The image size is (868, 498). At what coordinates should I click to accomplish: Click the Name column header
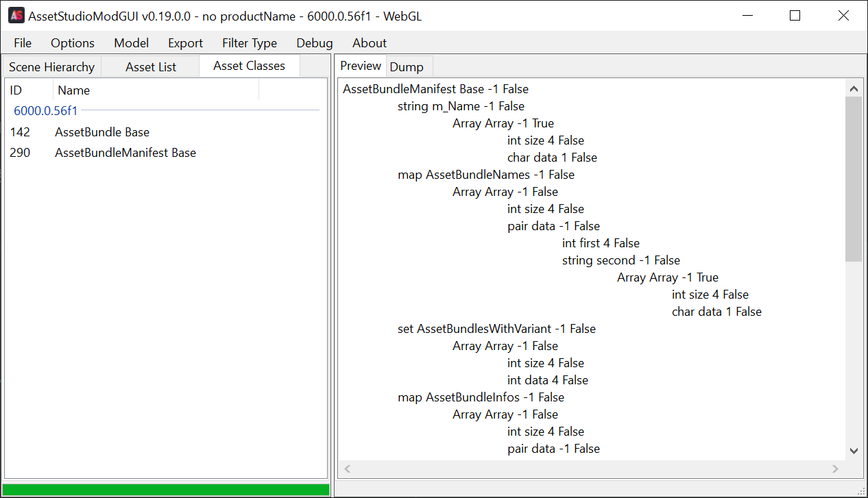pos(156,90)
